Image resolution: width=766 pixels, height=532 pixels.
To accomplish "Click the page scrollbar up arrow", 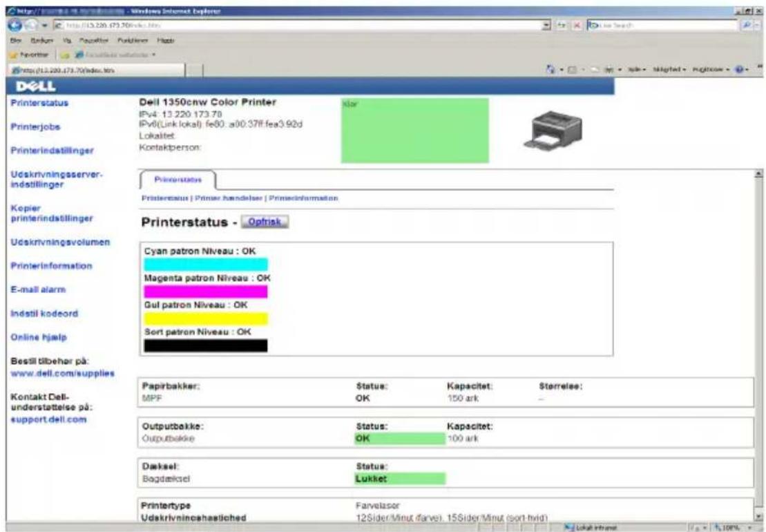I will pos(758,173).
